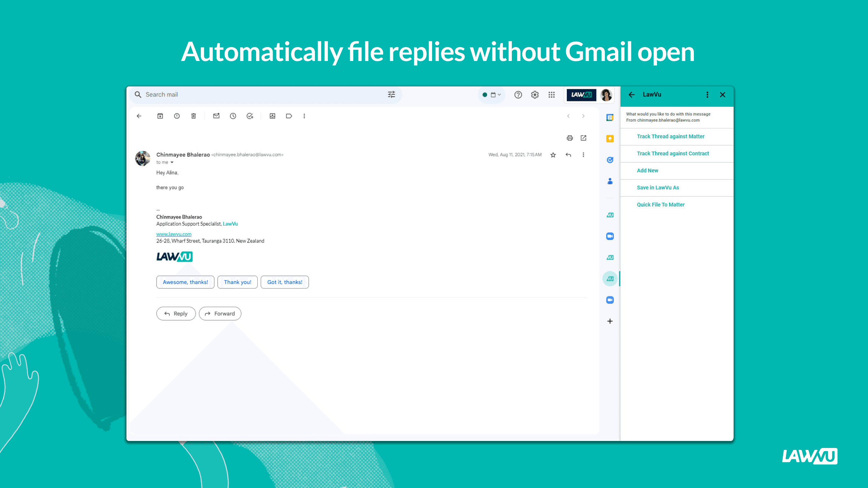Click the date 'Wed, Aug 11, 2021, 7:15 AM'
The height and width of the screenshot is (488, 868).
pyautogui.click(x=515, y=155)
